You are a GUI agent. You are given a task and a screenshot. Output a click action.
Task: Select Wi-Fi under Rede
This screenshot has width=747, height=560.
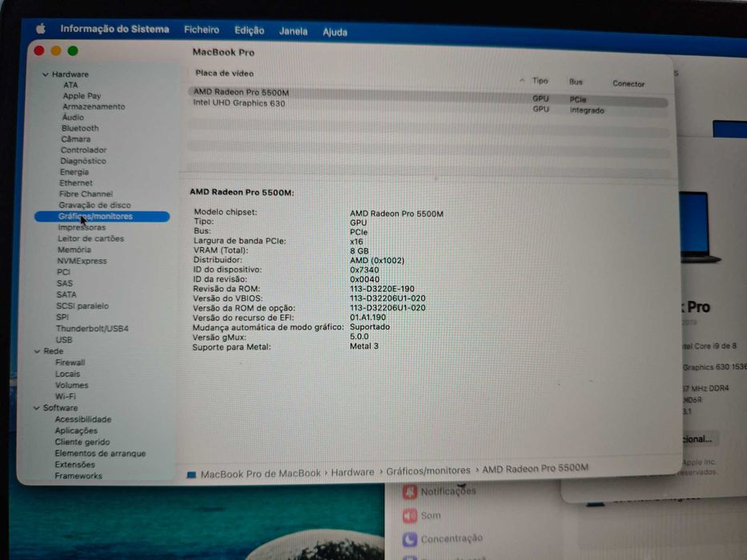[x=66, y=397]
